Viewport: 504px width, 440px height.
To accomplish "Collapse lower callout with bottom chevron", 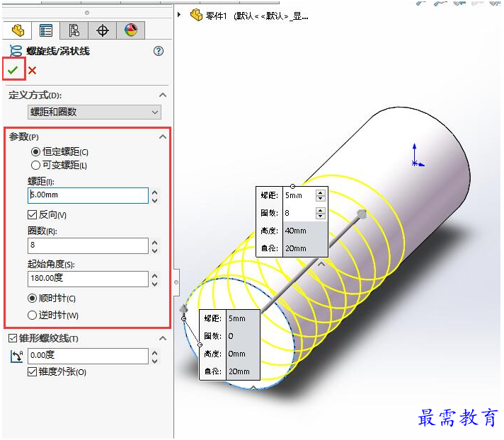I will (253, 388).
